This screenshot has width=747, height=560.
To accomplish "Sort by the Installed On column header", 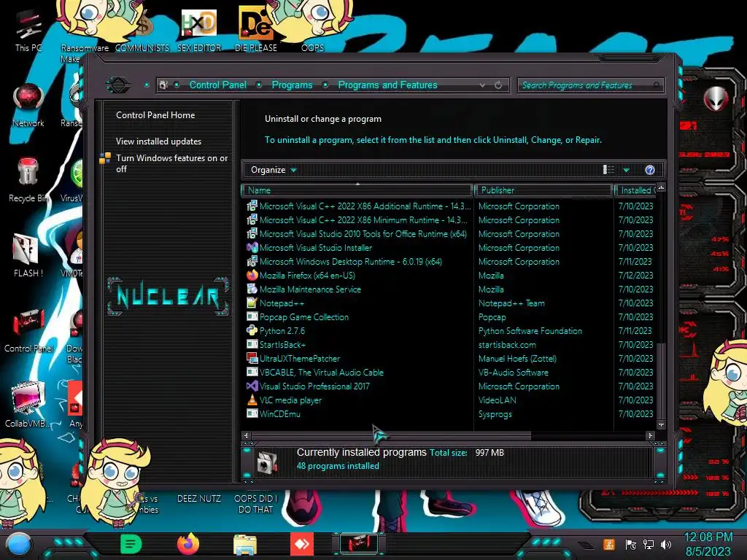I will coord(636,190).
